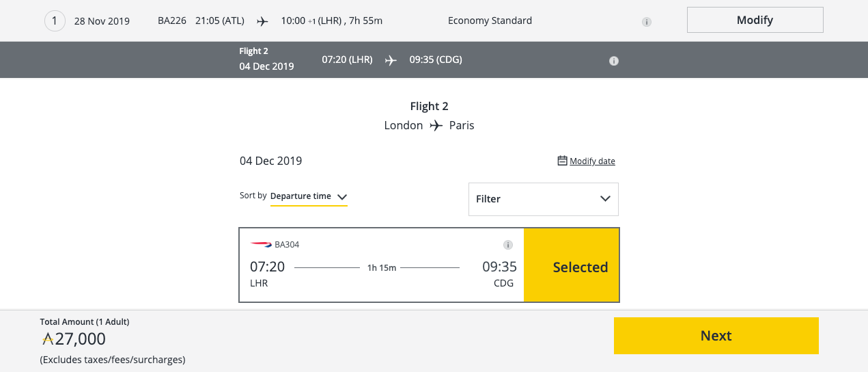868x372 pixels.
Task: Click the info icon beside Economy Standard
Action: pos(646,22)
